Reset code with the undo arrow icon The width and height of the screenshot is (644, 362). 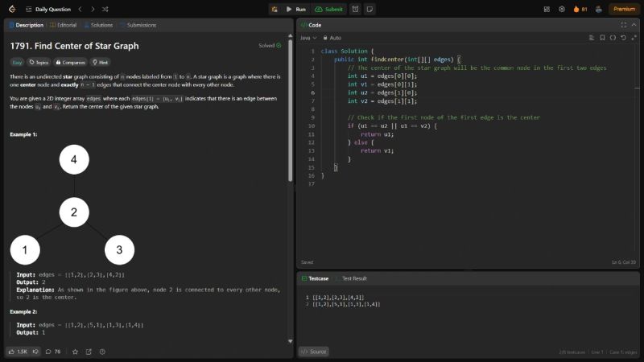[623, 37]
